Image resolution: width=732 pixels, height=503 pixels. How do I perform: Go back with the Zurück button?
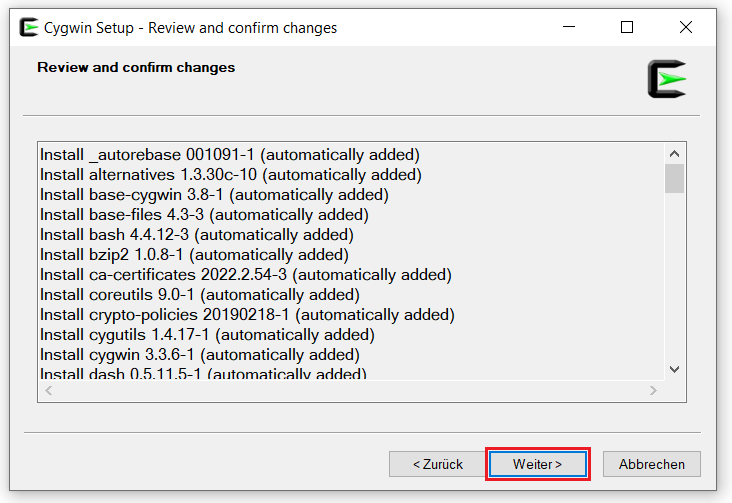438,464
